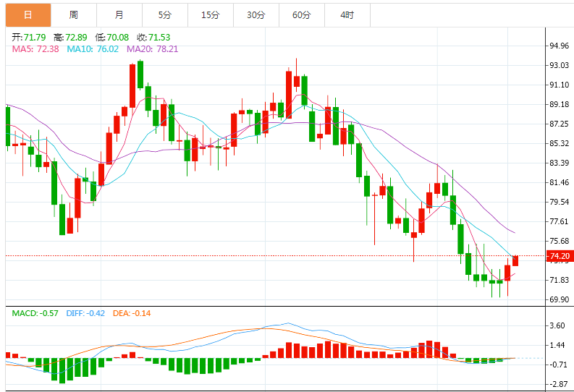This screenshot has width=574, height=392.
Task: Click the -0.71 MACD axis label
Action: [x=559, y=365]
